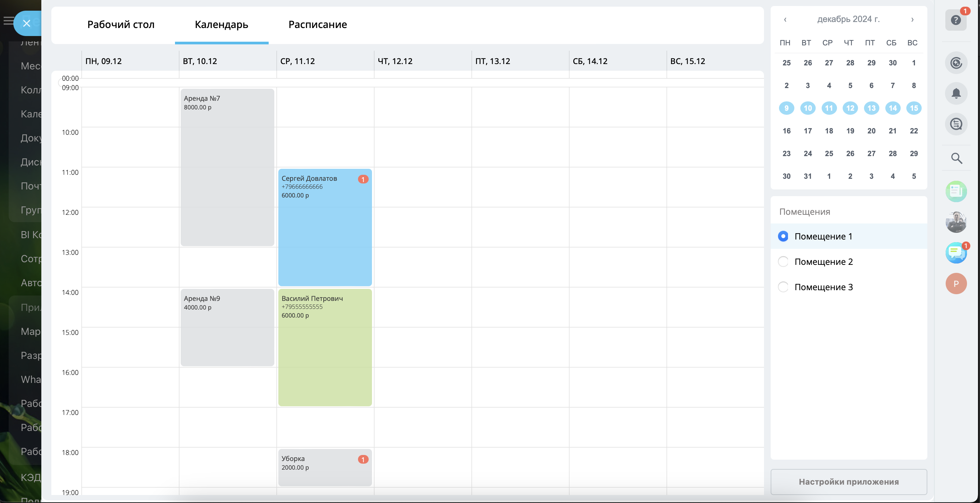
Task: Switch to the Рабочий стол tab
Action: tap(121, 24)
